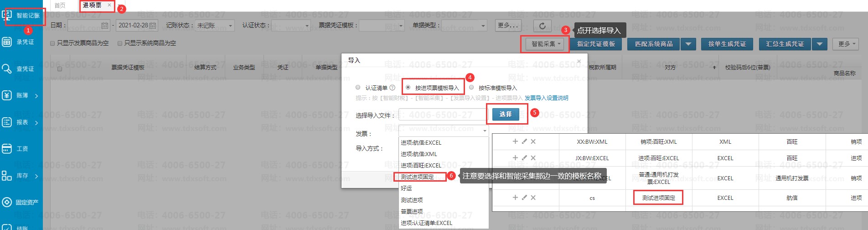
Task: Select 测试进项固定 in the 发票 dropdown list
Action: coord(418,177)
